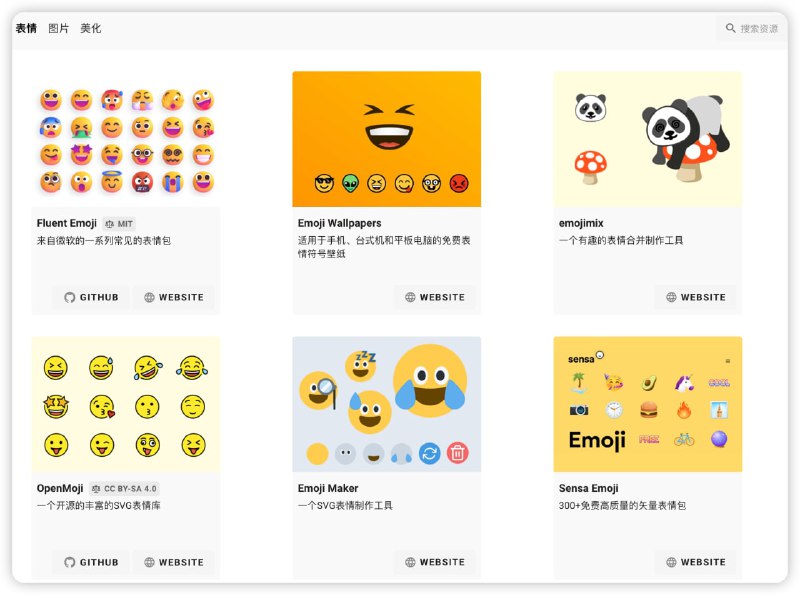Click the 来自微软的一系列常见的表情包 description
Viewport: 800px width, 595px height.
tap(104, 240)
